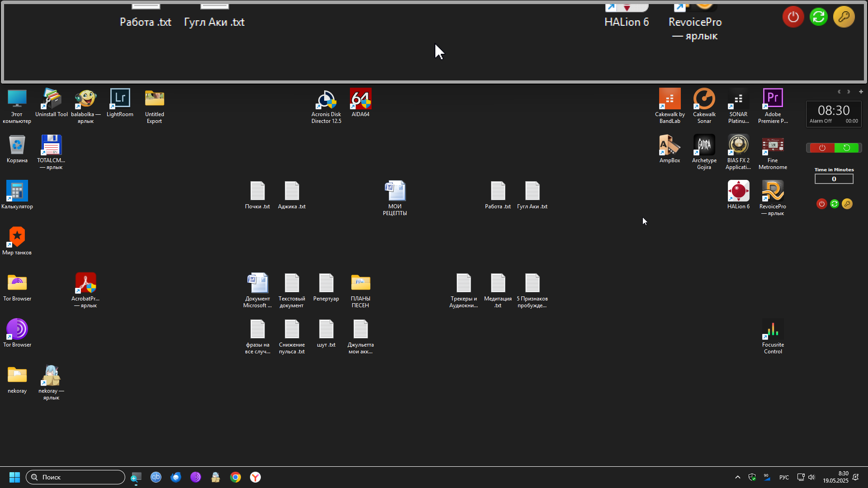Add a gadget with the plus button
This screenshot has height=488, width=868.
[x=861, y=92]
